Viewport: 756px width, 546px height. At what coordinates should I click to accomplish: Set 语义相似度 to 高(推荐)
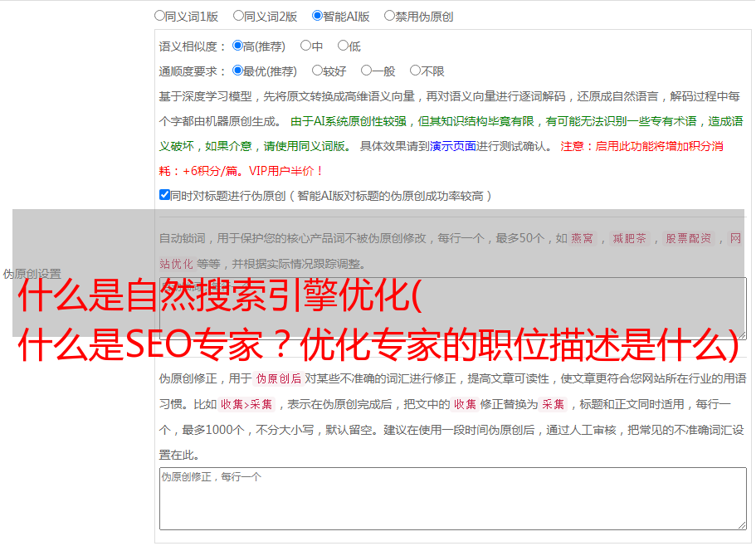[237, 46]
